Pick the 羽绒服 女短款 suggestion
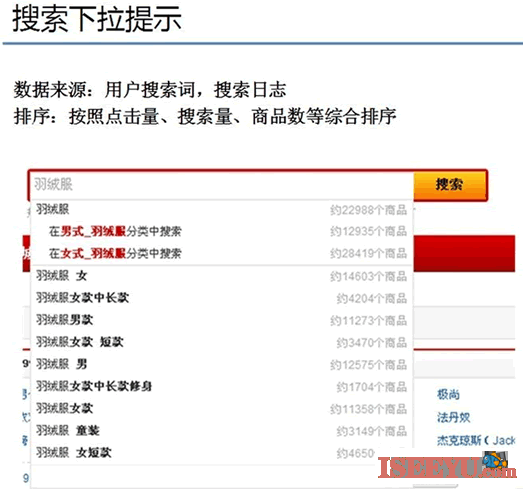This screenshot has width=523, height=489. 222,453
